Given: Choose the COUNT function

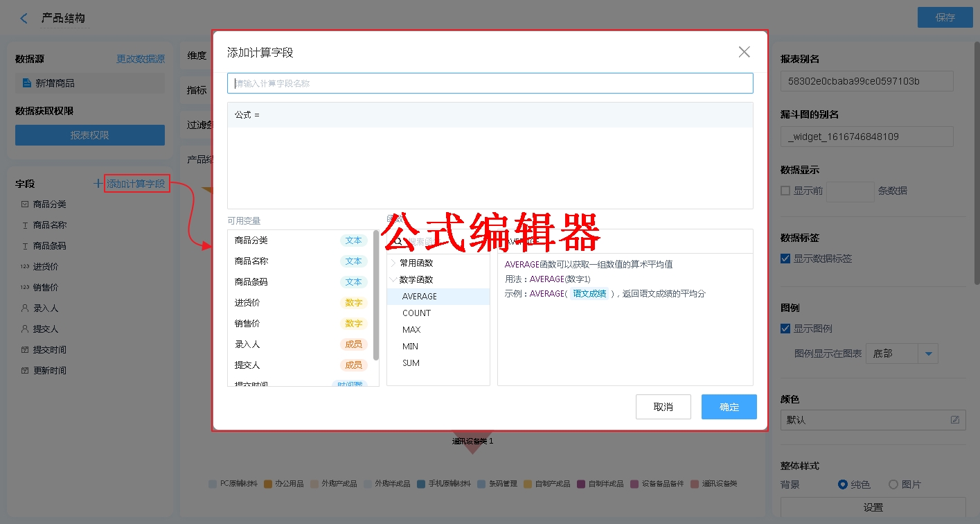Looking at the screenshot, I should coord(416,313).
